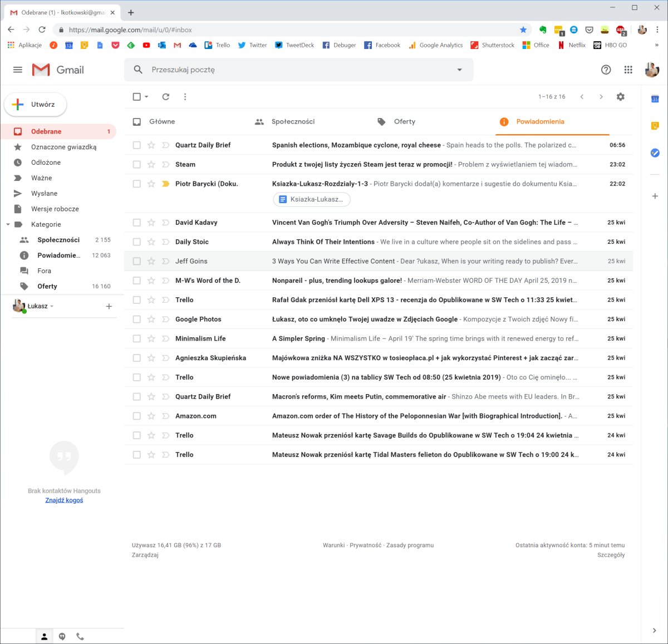Open Wersje robocze folder
Image resolution: width=668 pixels, height=644 pixels.
pos(58,209)
